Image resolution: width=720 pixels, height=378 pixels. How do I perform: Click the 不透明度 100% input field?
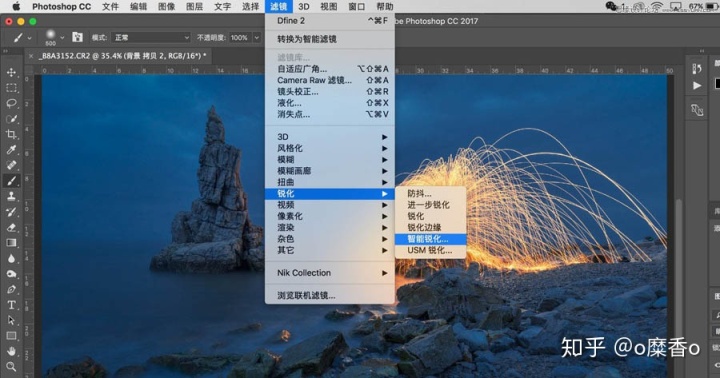coord(240,38)
